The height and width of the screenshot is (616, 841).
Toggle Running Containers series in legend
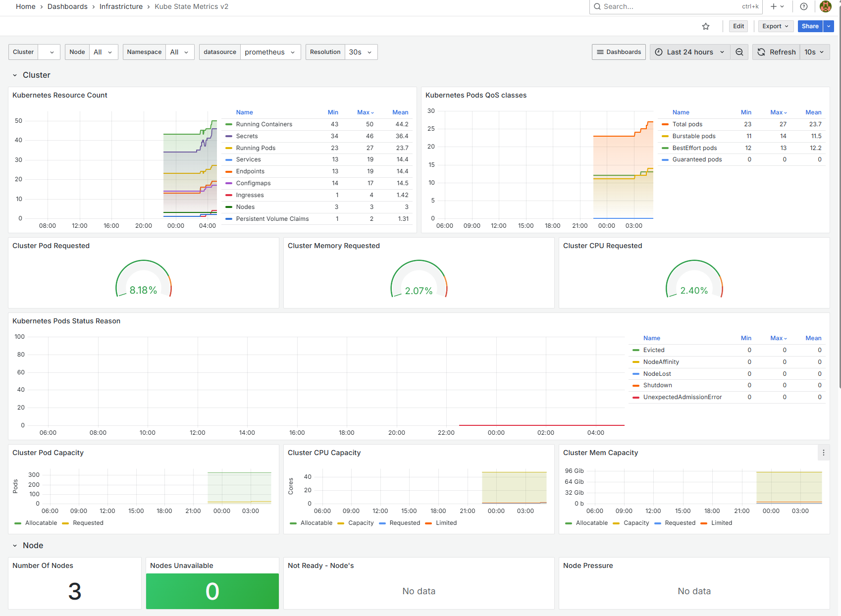pos(263,124)
